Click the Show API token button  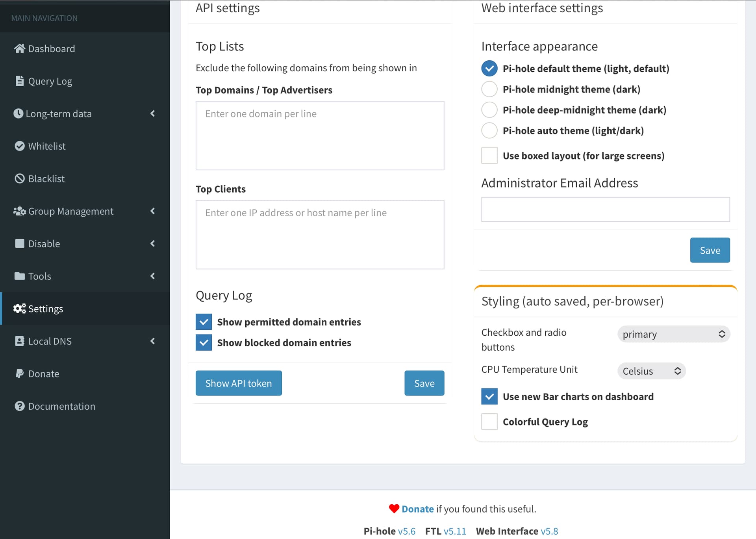pos(239,383)
